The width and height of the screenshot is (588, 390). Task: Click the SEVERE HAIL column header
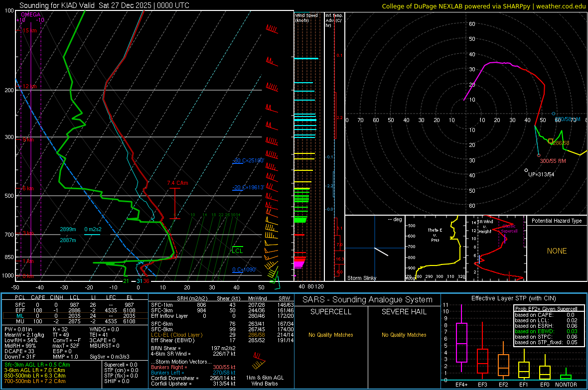[404, 312]
